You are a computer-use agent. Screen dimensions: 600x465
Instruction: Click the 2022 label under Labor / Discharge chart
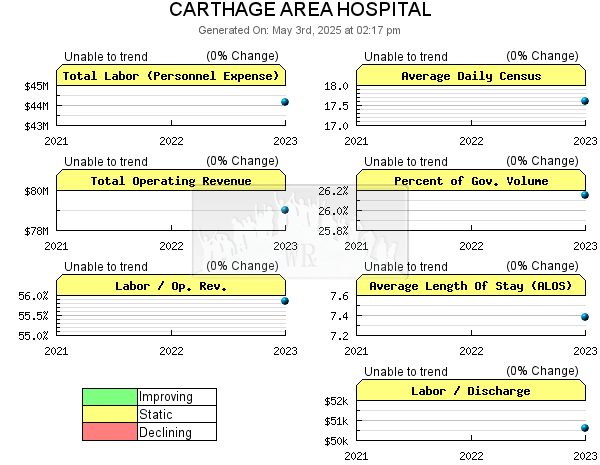pos(471,456)
